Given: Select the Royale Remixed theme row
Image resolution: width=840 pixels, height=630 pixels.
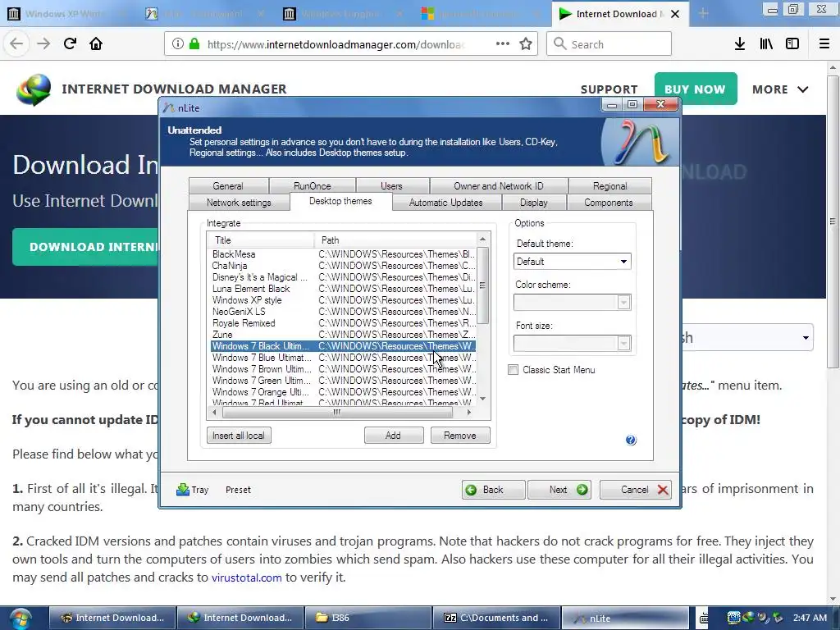Looking at the screenshot, I should [x=343, y=323].
